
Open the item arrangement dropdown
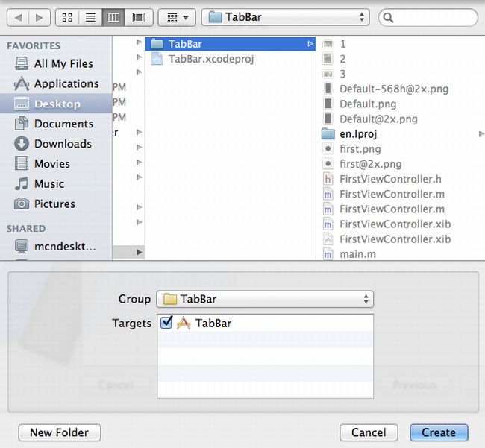click(177, 18)
